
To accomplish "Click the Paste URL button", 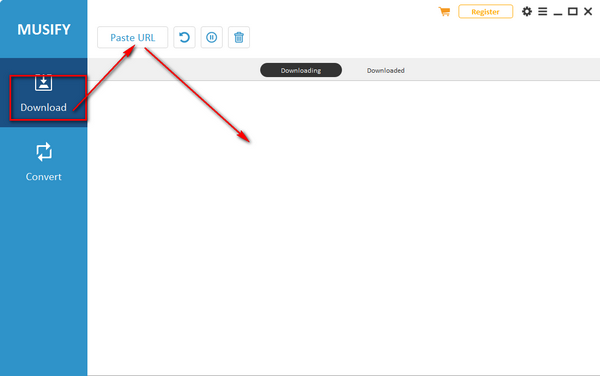I will pyautogui.click(x=132, y=37).
